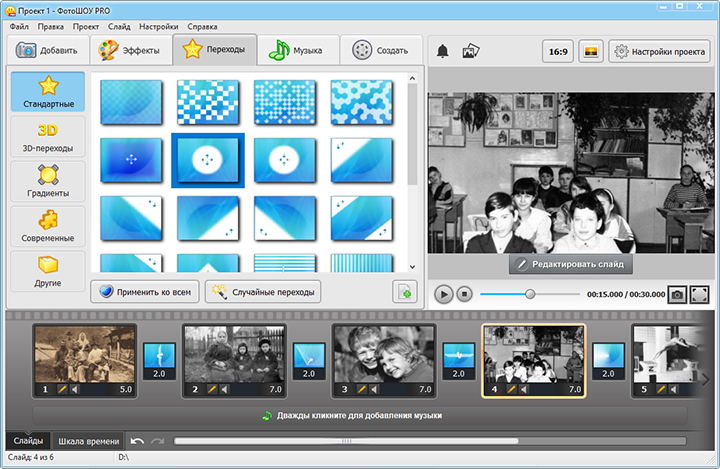Stop playback with the Stop button

point(464,294)
